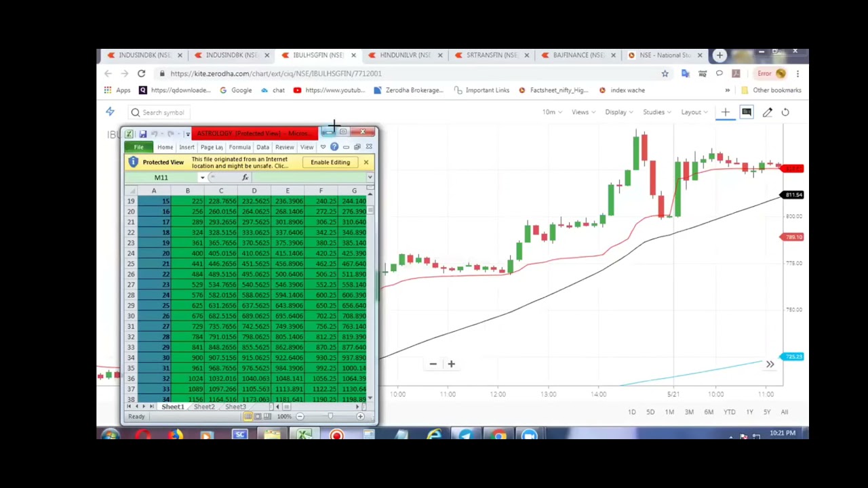Open the YouTube bookmark
The image size is (868, 488).
329,90
